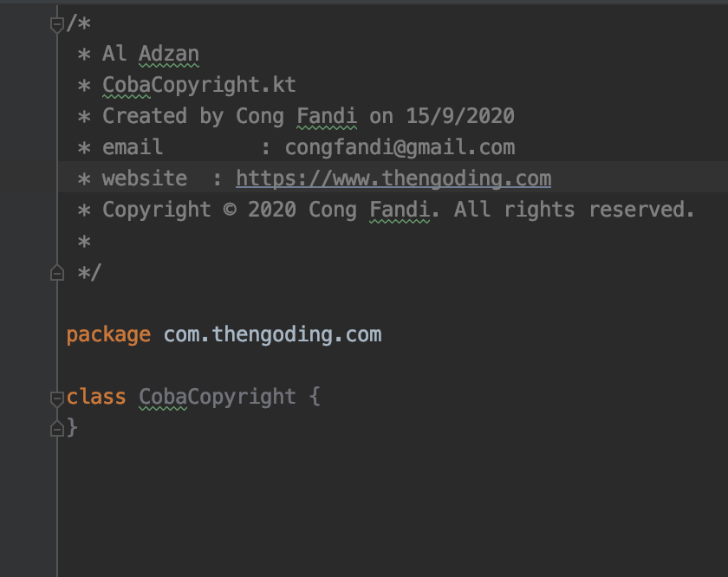
Task: Collapse the CobaCopyright class fold marker
Action: coord(57,398)
